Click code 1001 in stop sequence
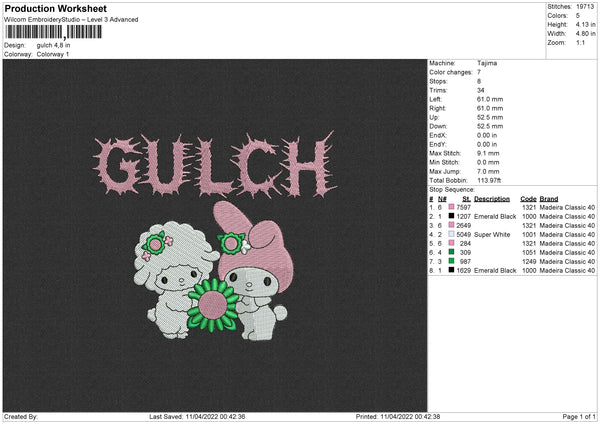The width and height of the screenshot is (600, 424). (x=529, y=235)
